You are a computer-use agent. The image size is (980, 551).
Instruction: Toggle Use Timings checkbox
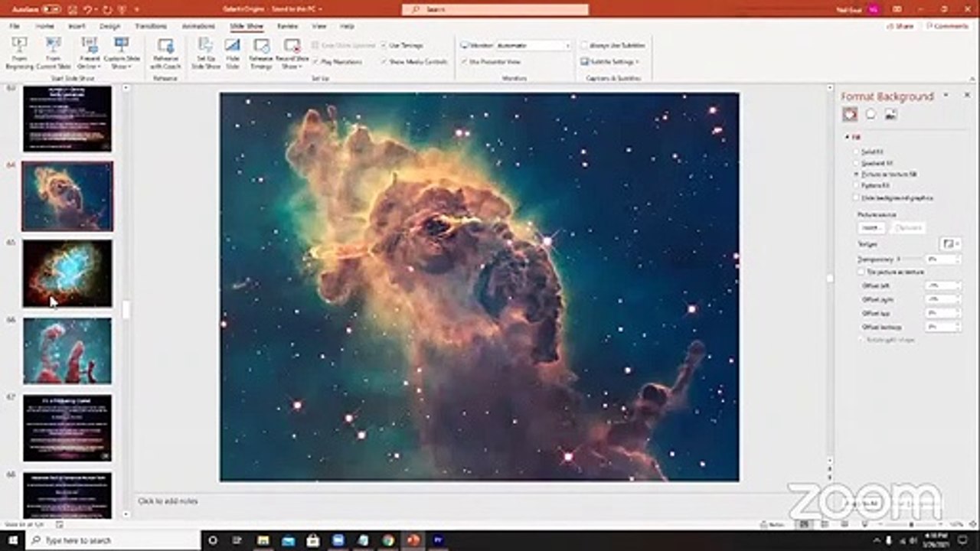click(x=402, y=45)
